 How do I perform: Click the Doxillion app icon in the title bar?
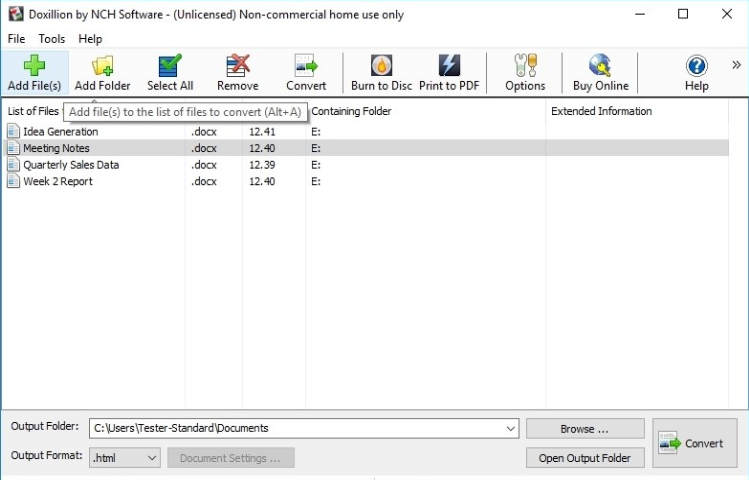click(16, 14)
